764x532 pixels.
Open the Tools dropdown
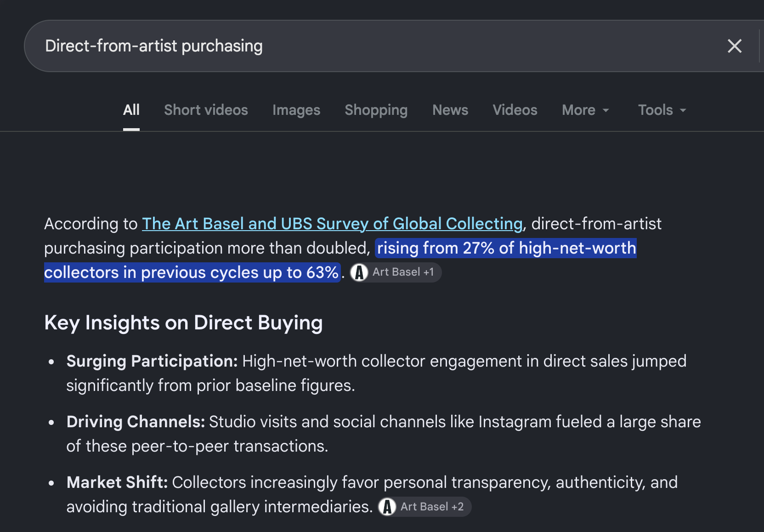(662, 110)
